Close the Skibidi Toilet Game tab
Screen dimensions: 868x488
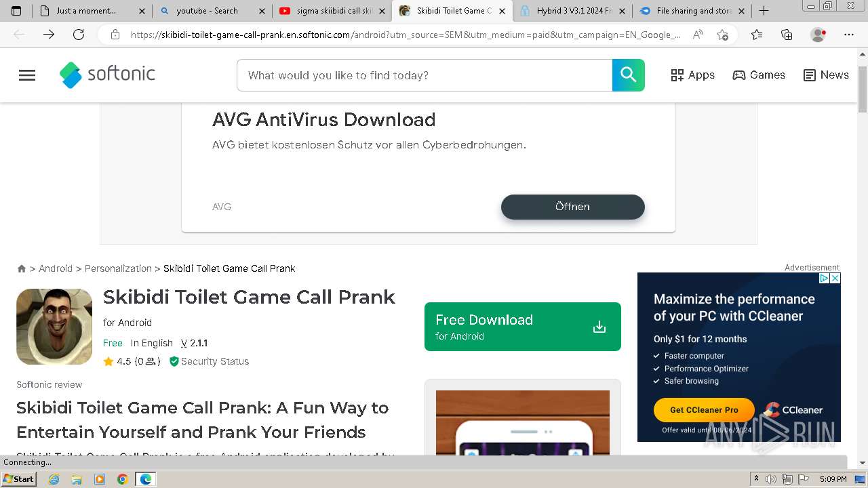point(502,11)
